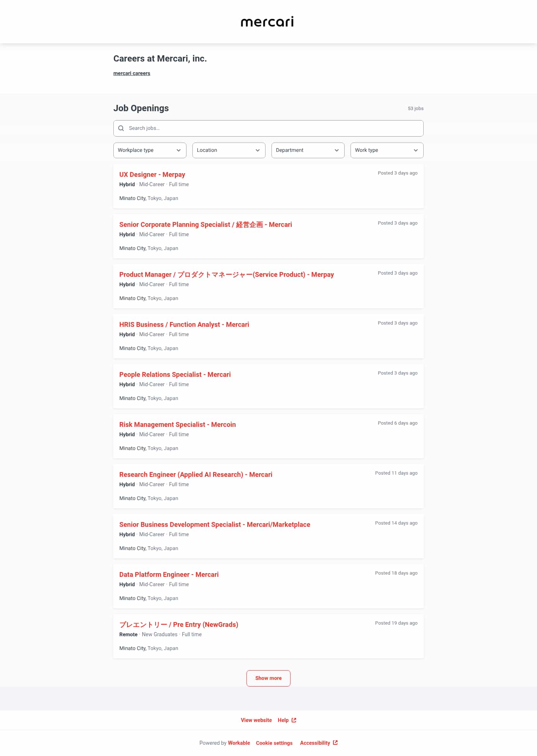Open Pre Entry (NewGrads) job posting
This screenshot has height=756, width=537.
(179, 625)
